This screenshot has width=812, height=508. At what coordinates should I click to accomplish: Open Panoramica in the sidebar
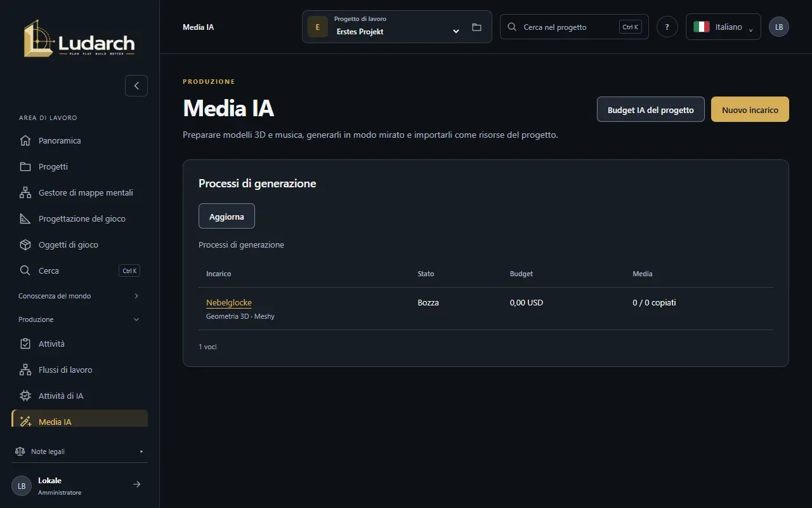(x=79, y=140)
